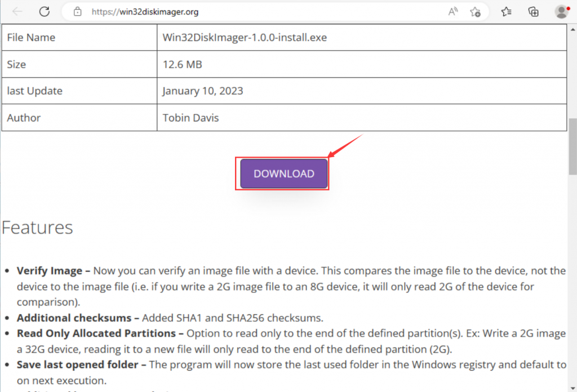Viewport: 577px width, 392px height.
Task: Add page to favorites star-plus icon
Action: (x=475, y=12)
